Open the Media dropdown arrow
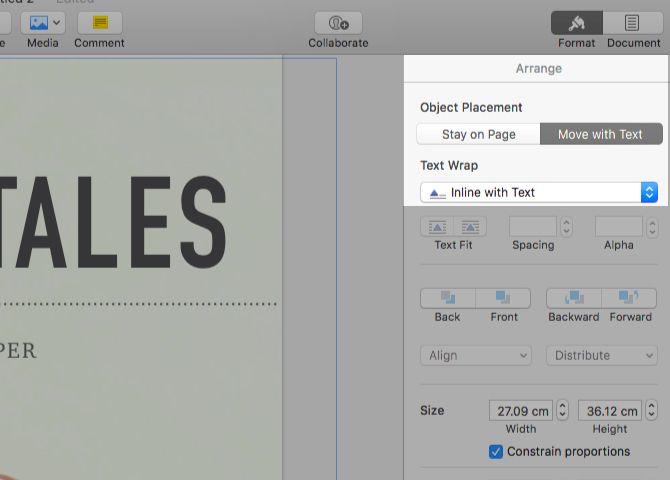The image size is (670, 480). (57, 23)
